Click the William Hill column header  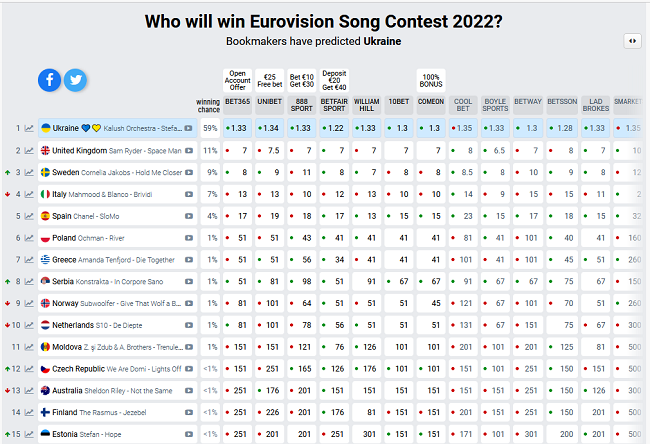pyautogui.click(x=367, y=101)
